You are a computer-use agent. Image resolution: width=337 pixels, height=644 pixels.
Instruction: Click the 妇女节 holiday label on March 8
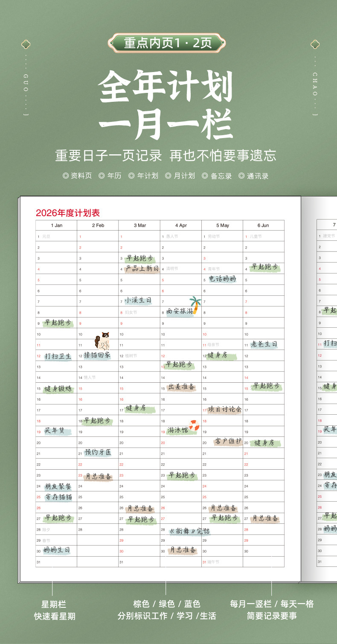click(x=131, y=312)
